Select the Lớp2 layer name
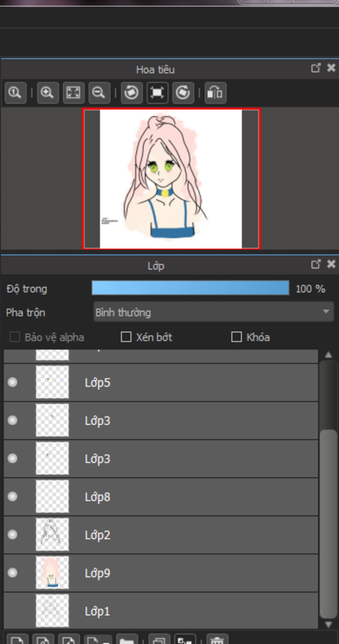The height and width of the screenshot is (644, 339). pos(97,535)
